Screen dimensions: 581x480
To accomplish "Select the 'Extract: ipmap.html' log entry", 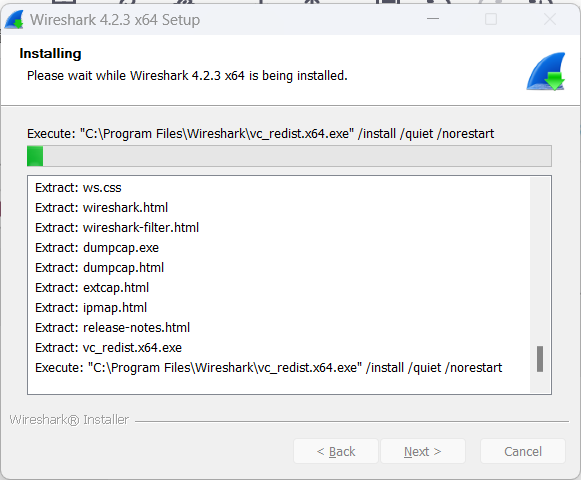I will tap(91, 308).
